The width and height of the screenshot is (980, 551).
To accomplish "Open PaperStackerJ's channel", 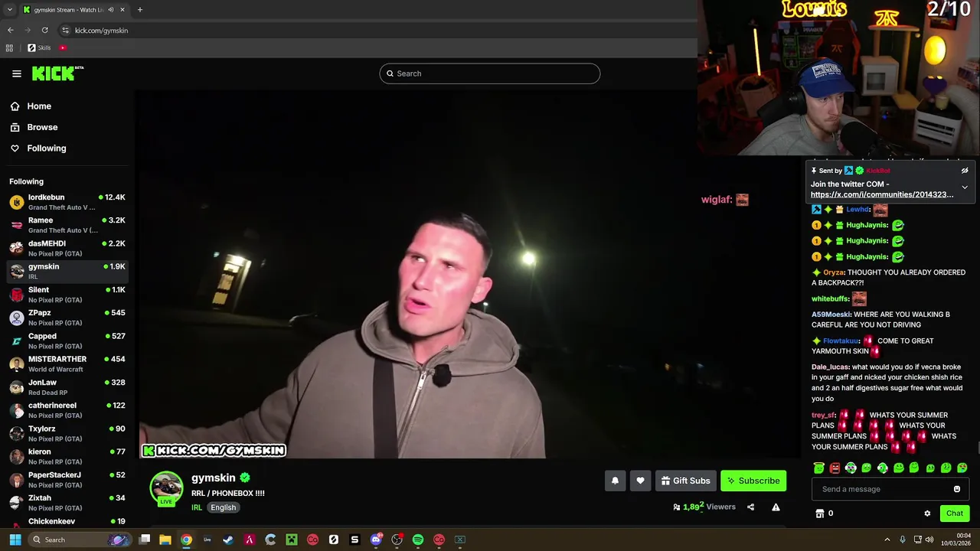I will click(67, 480).
